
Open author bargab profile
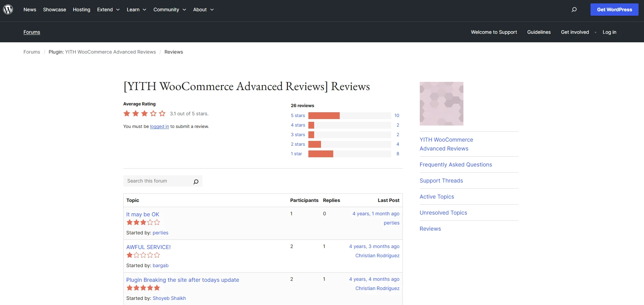(160, 265)
